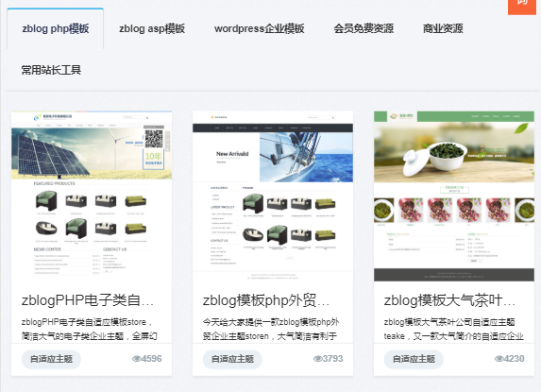The width and height of the screenshot is (541, 392).
Task: Open 常用站长工具 tab
Action: (51, 70)
